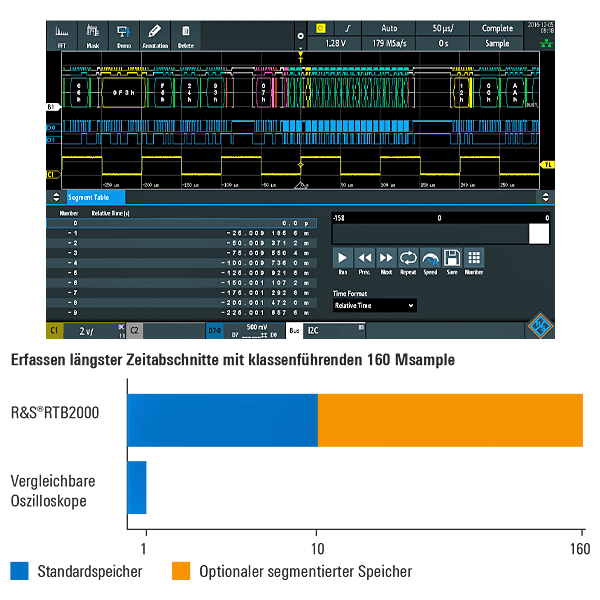Open the I2C bus settings

pyautogui.click(x=334, y=331)
